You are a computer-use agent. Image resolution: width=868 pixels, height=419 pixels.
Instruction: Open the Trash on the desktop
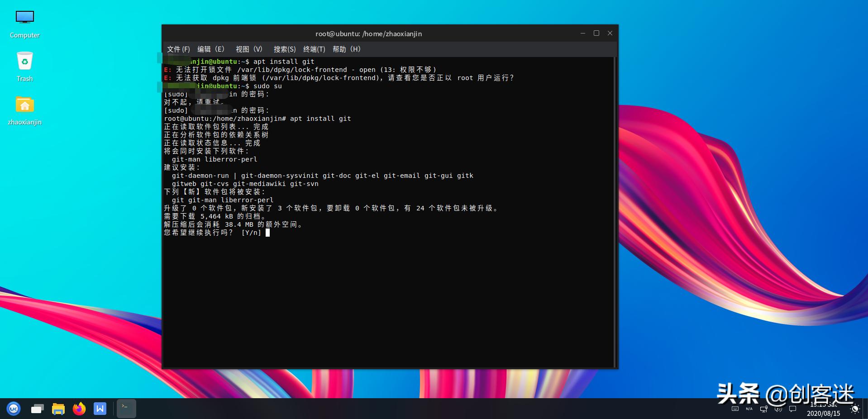click(x=25, y=60)
